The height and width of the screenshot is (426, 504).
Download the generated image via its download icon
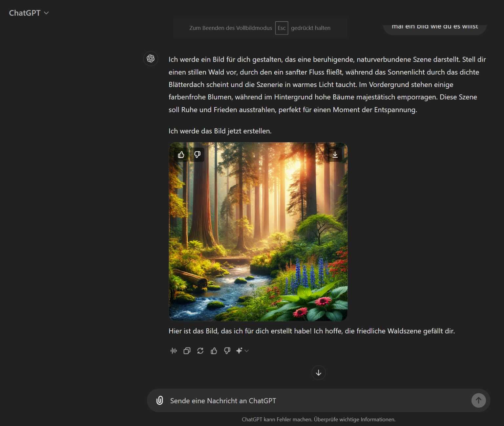click(335, 154)
